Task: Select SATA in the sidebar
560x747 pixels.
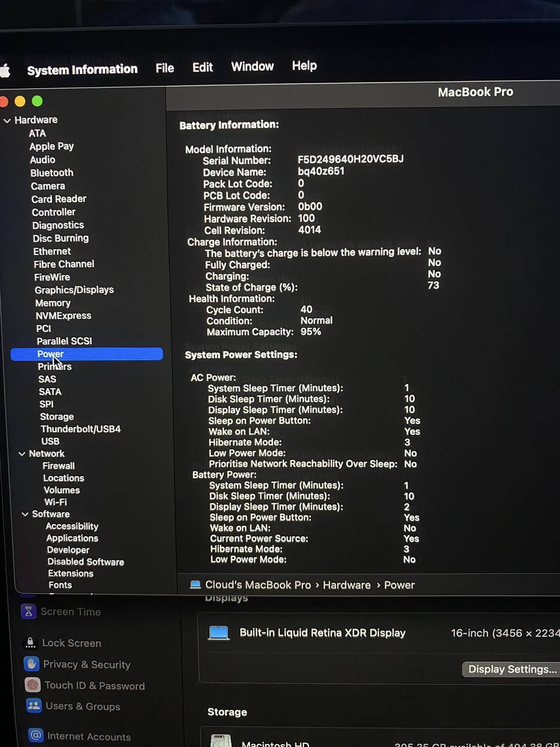Action: 50,392
